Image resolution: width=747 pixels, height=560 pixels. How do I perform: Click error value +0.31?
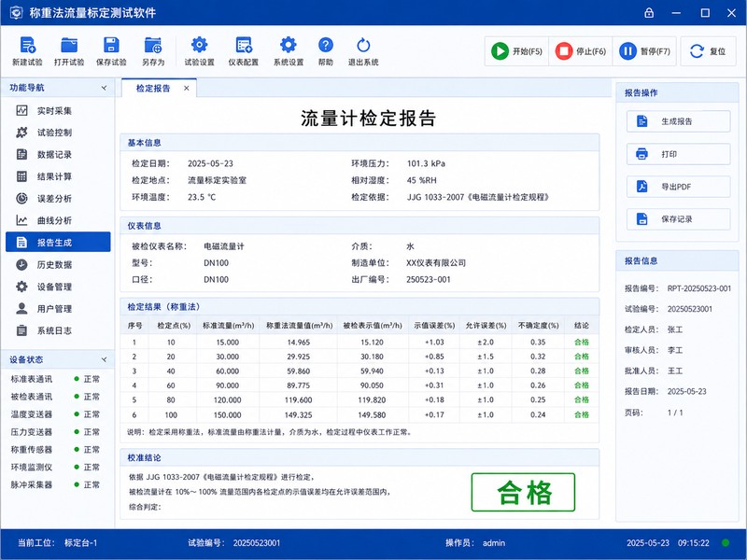pos(434,385)
